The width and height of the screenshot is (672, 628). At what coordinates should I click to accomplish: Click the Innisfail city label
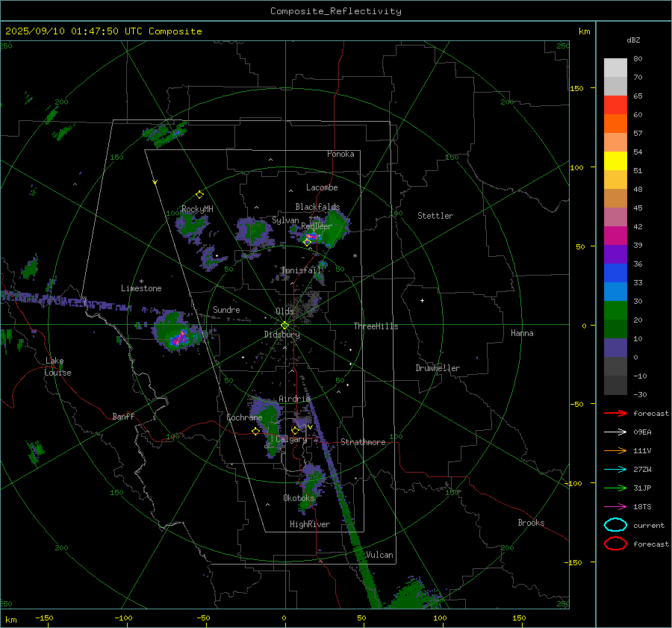300,270
